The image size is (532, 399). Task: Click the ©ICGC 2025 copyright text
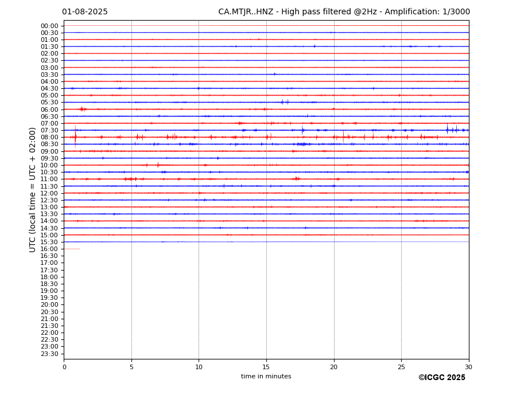442,378
